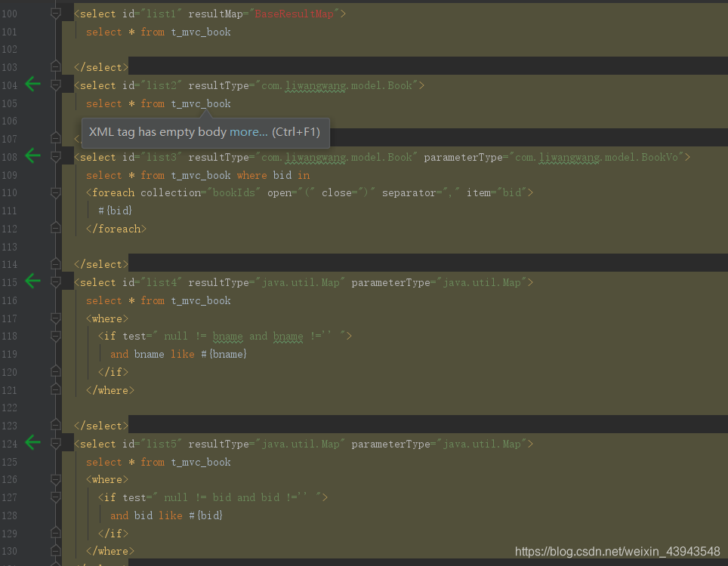Click the BaseResultMap attribute value
The height and width of the screenshot is (566, 728).
294,14
